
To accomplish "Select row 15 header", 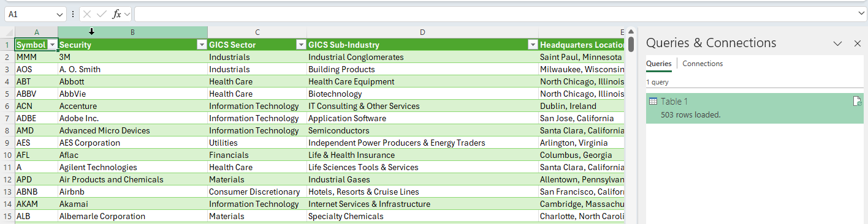I will (7, 216).
